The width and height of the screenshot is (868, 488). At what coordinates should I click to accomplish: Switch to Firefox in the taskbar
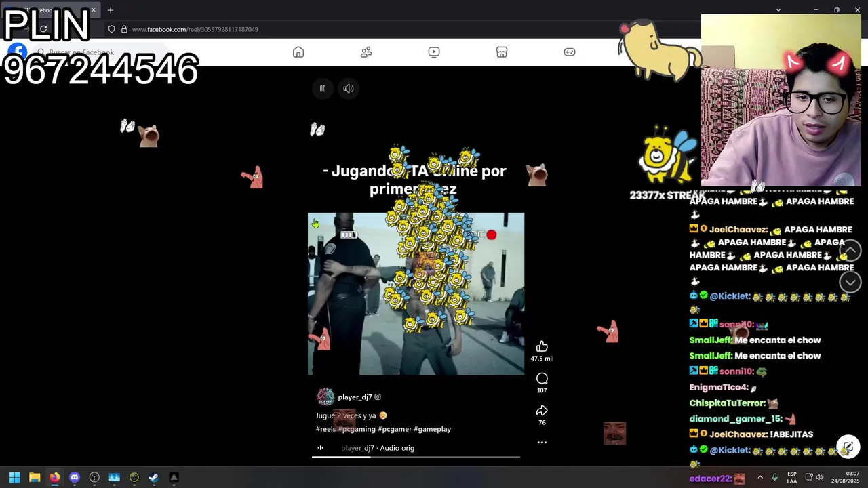54,477
